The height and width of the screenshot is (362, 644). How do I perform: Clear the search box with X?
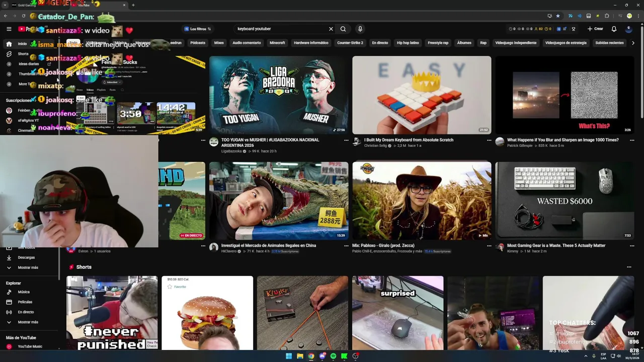tap(331, 29)
